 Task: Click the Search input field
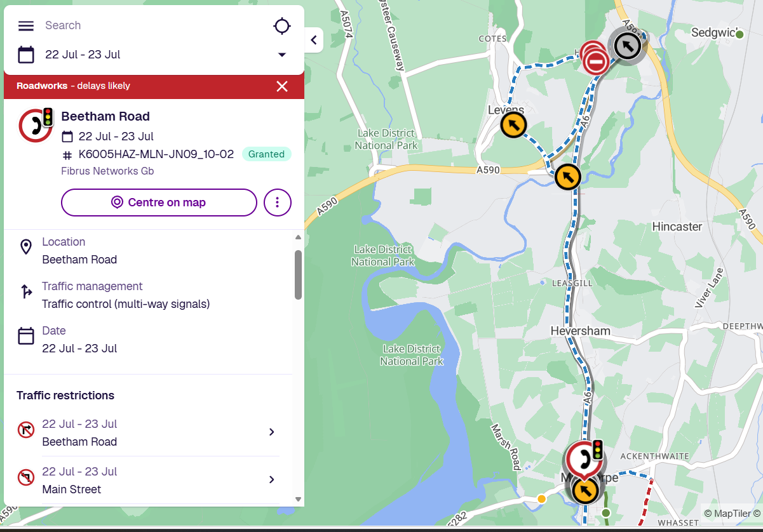tap(152, 25)
